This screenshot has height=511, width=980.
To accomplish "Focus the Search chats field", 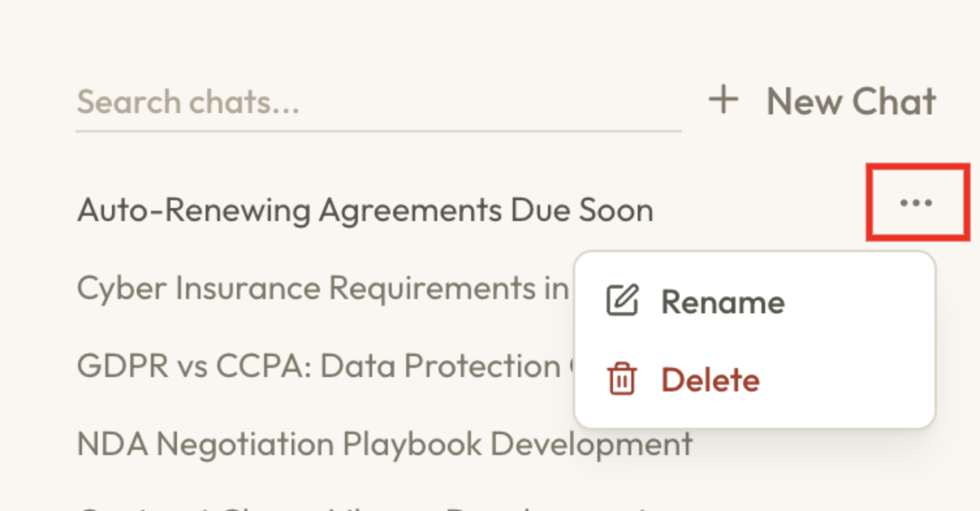I will pos(377,102).
